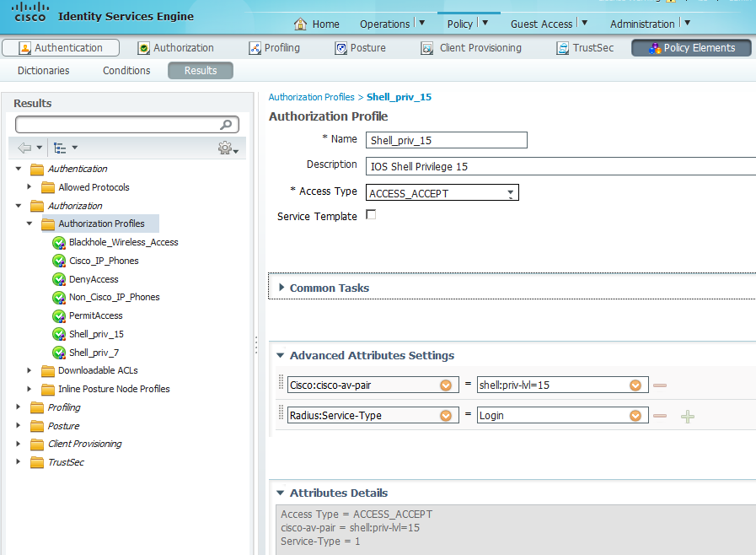
Task: Click the Non_Cisco_IP_Phones profile icon
Action: tap(59, 297)
